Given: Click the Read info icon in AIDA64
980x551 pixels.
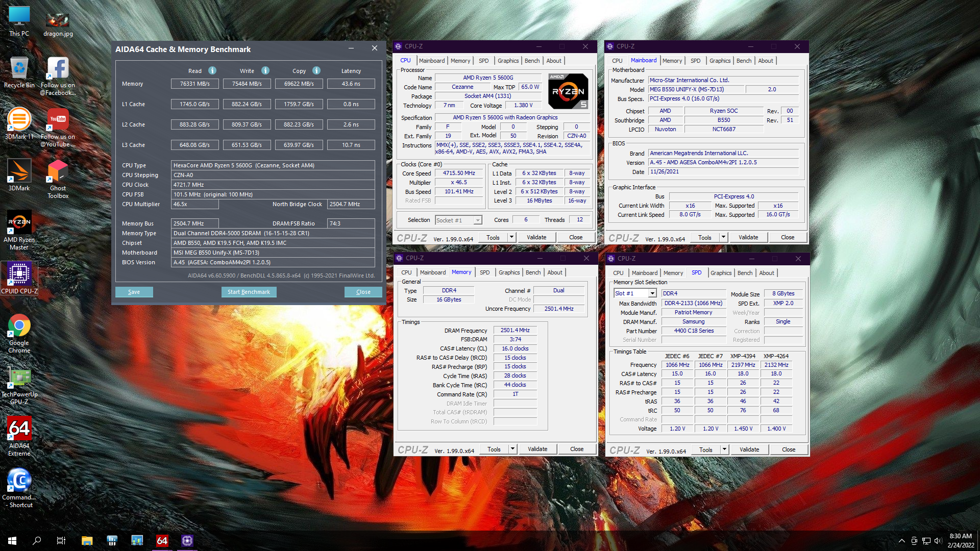Looking at the screenshot, I should (x=212, y=70).
